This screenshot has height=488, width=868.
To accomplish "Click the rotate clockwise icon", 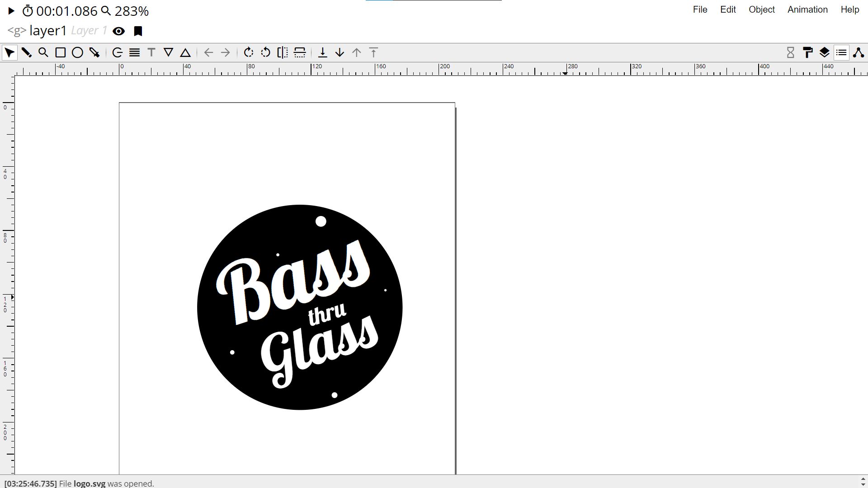I will [248, 53].
